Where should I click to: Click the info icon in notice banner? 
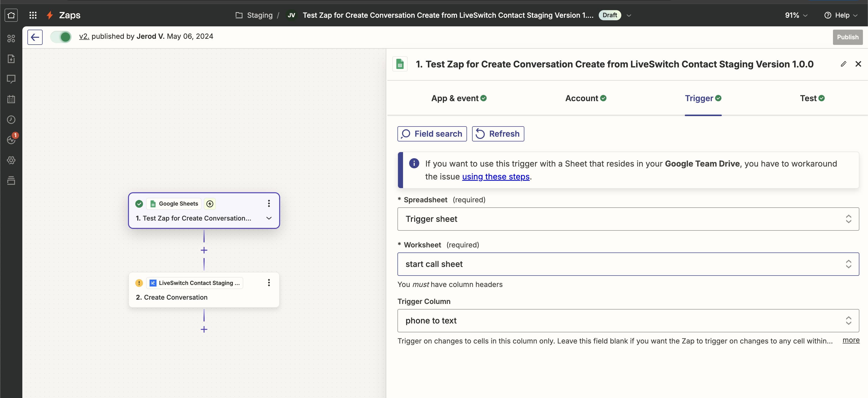[414, 164]
